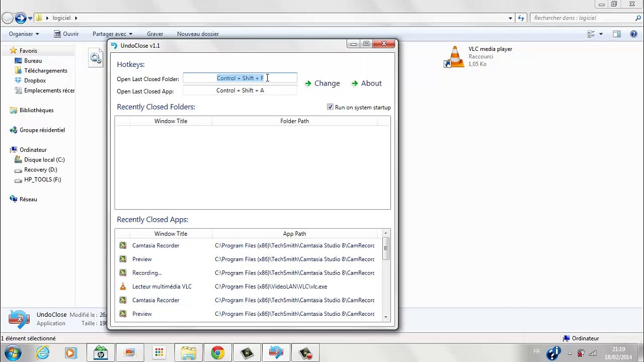Open Recovery (D:) drive in the sidebar
644x362 pixels.
click(40, 170)
